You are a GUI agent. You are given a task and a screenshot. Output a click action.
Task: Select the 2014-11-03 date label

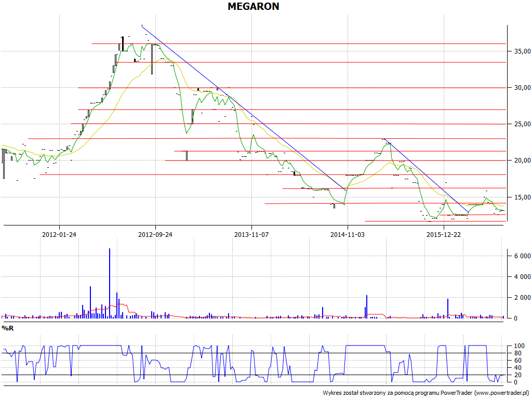point(348,234)
